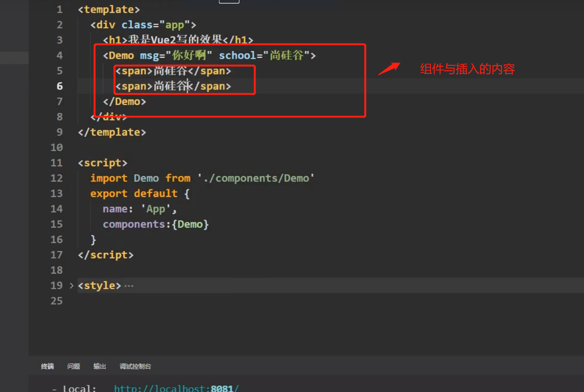Open the http://localhost:8081/ link in terminal
This screenshot has width=584, height=392.
(x=176, y=388)
